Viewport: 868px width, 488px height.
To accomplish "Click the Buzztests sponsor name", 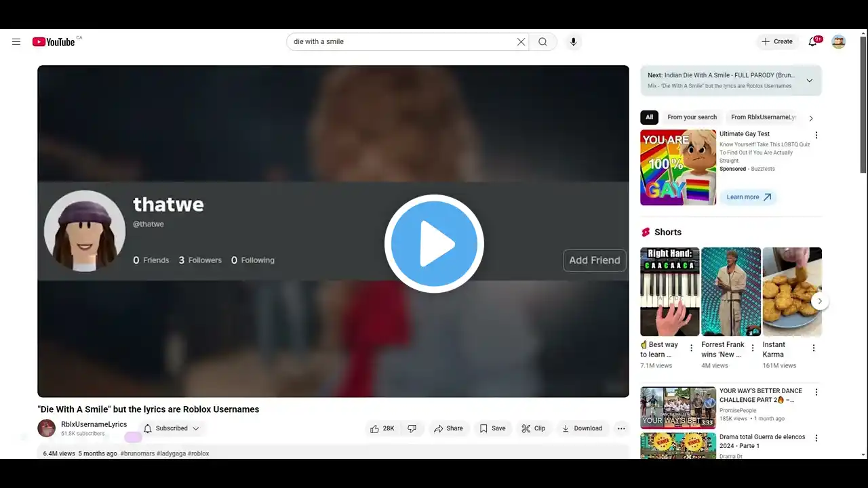I will tap(763, 169).
